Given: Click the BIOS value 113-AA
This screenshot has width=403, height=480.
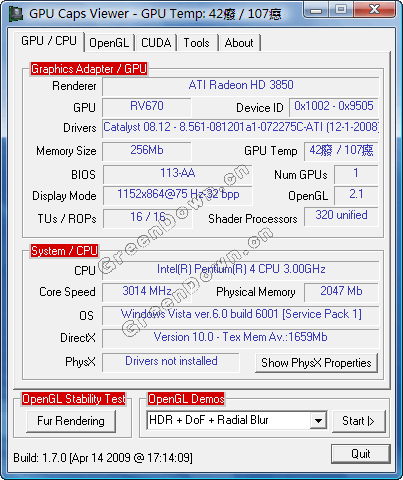Looking at the screenshot, I should pos(178,174).
